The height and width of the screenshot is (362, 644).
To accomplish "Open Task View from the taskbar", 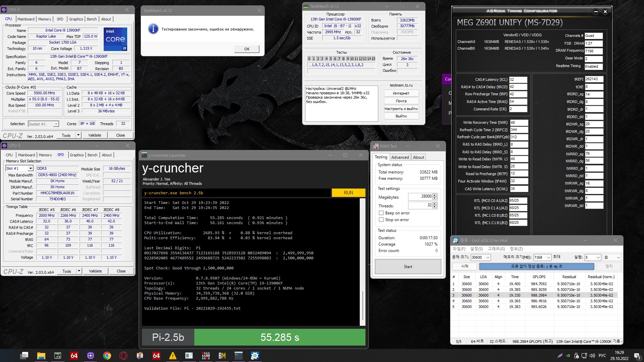I will tap(24, 356).
